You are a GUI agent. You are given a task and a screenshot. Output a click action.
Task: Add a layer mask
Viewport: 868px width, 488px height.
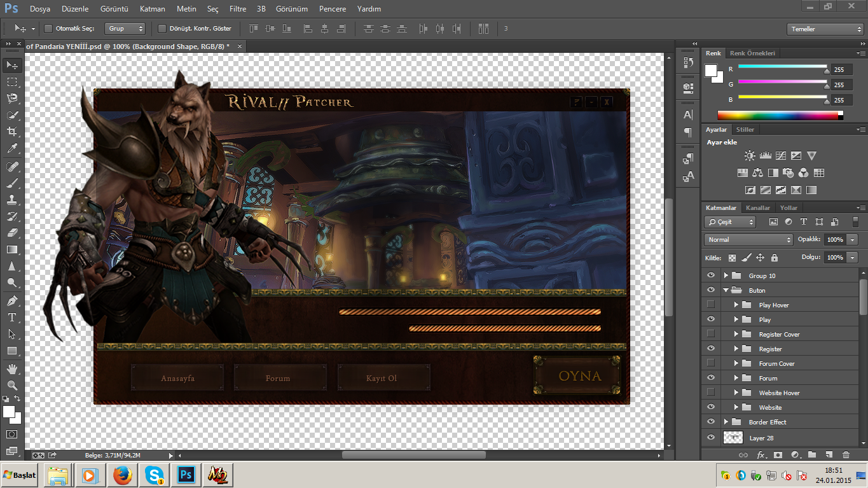tap(778, 455)
